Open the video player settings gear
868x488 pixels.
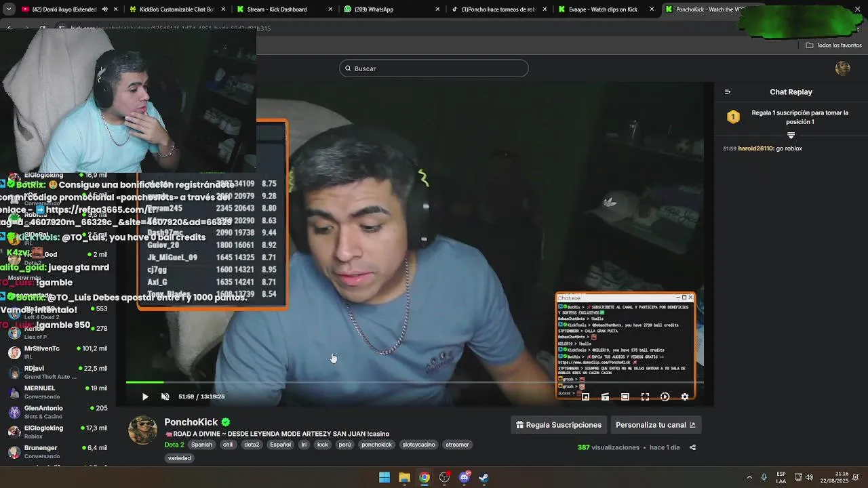(685, 397)
